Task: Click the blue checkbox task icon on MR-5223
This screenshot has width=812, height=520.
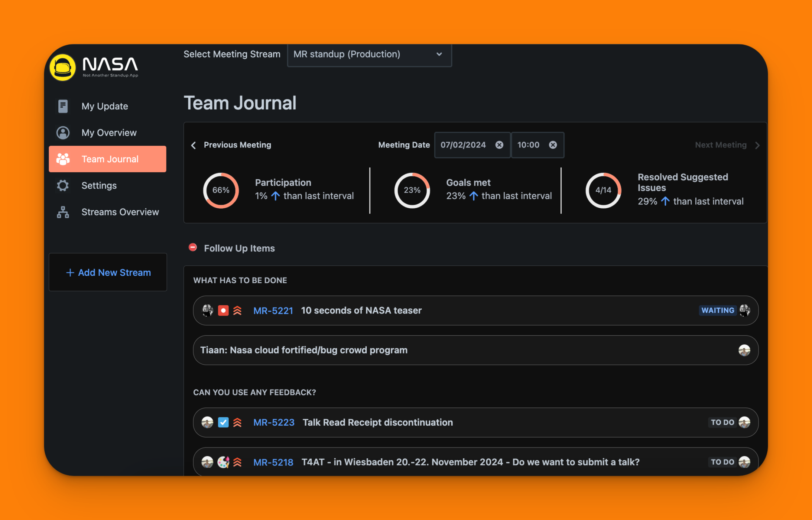Action: pos(223,422)
